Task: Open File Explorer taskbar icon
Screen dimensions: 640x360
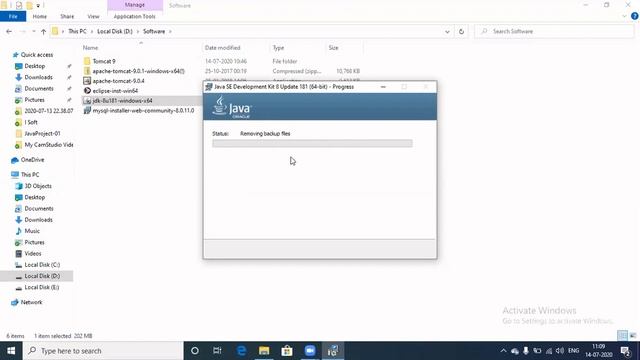Action: (x=264, y=351)
